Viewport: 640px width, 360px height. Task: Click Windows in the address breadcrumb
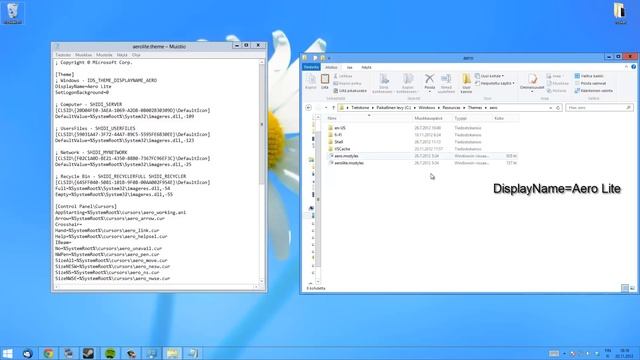point(427,108)
